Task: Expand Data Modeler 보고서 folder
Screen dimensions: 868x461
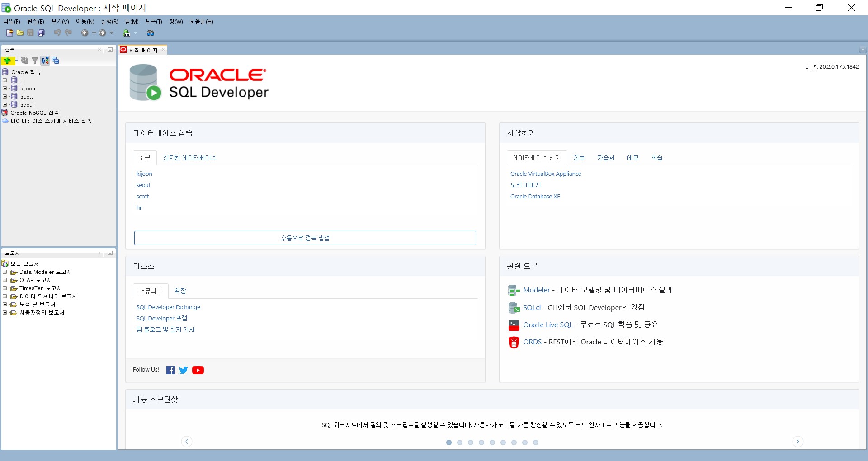Action: pyautogui.click(x=5, y=272)
